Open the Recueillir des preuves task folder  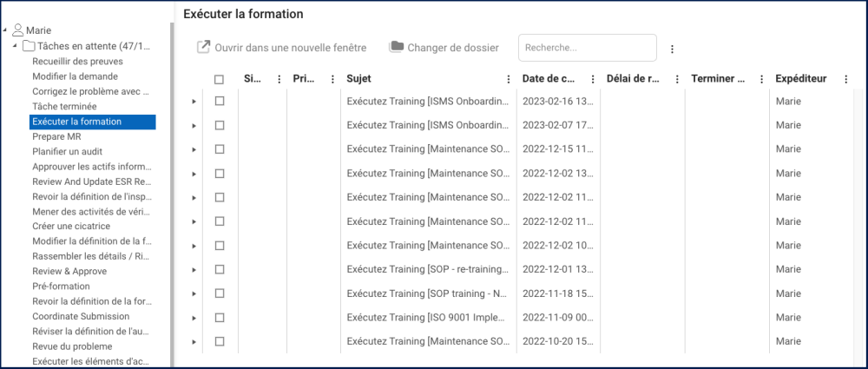77,62
